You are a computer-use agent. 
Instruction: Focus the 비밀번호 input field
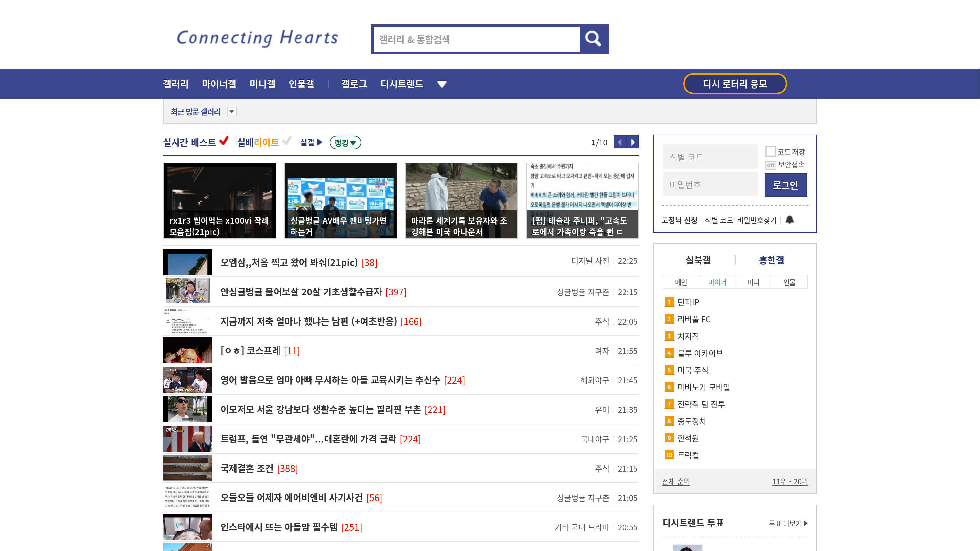tap(711, 184)
